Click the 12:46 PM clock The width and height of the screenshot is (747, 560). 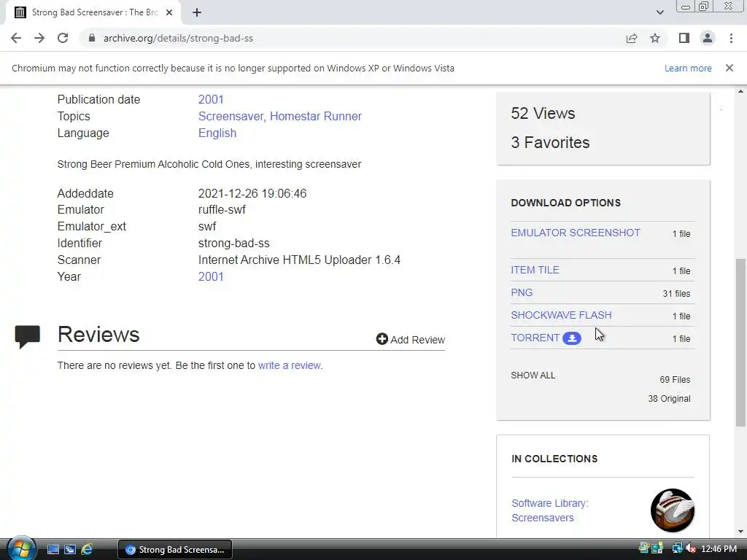pyautogui.click(x=719, y=549)
